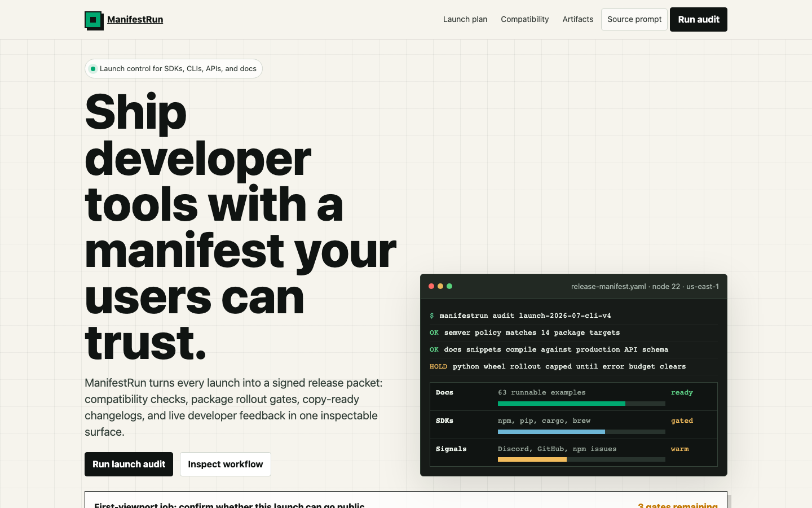This screenshot has width=812, height=508.
Task: Click 'npm, pip, cargo, brew' text
Action: (x=544, y=421)
